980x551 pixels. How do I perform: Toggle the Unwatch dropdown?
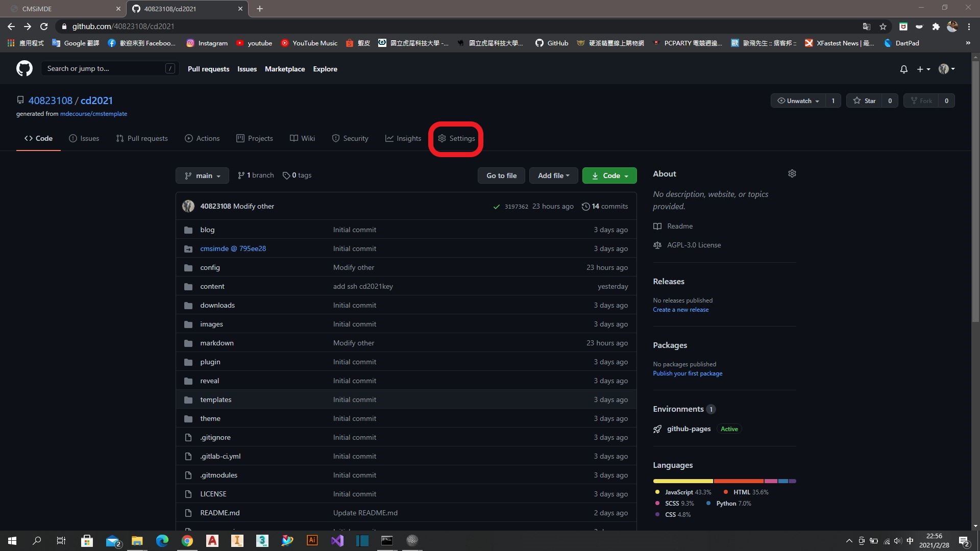[x=798, y=101]
